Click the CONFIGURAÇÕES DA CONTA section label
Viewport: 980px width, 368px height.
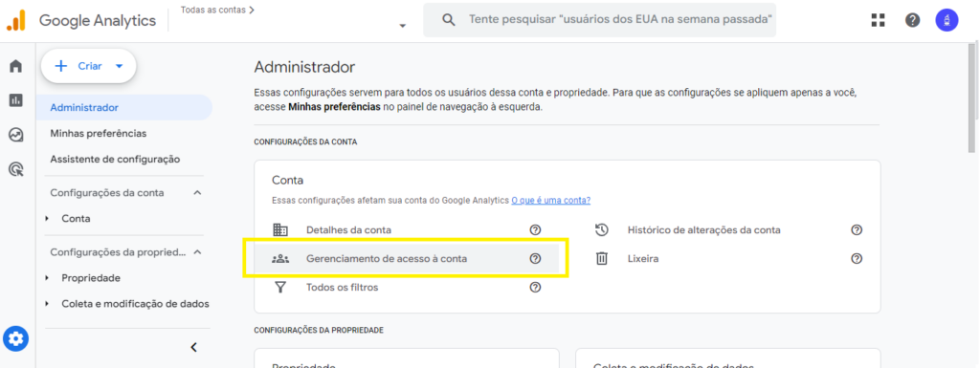pyautogui.click(x=305, y=142)
